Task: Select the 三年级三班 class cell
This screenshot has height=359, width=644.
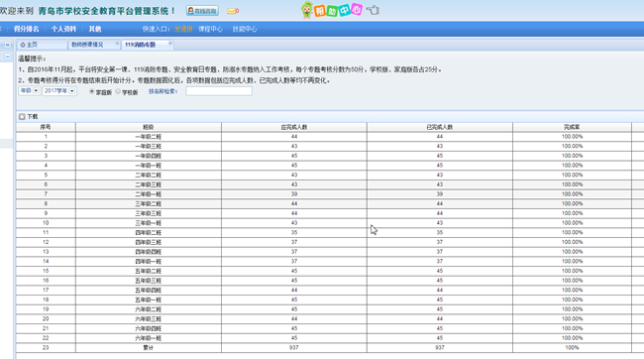Action: tap(149, 213)
